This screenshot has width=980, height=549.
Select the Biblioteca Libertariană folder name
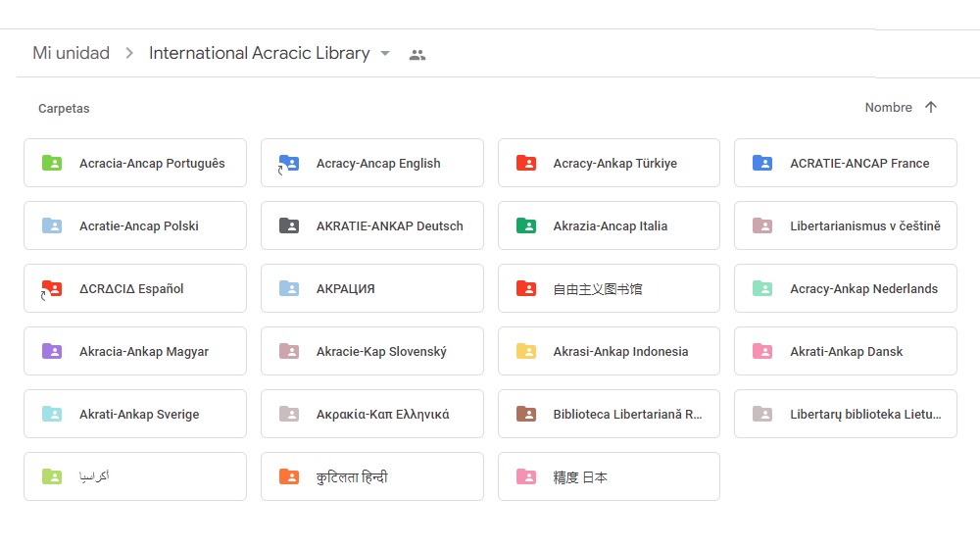[x=627, y=414]
